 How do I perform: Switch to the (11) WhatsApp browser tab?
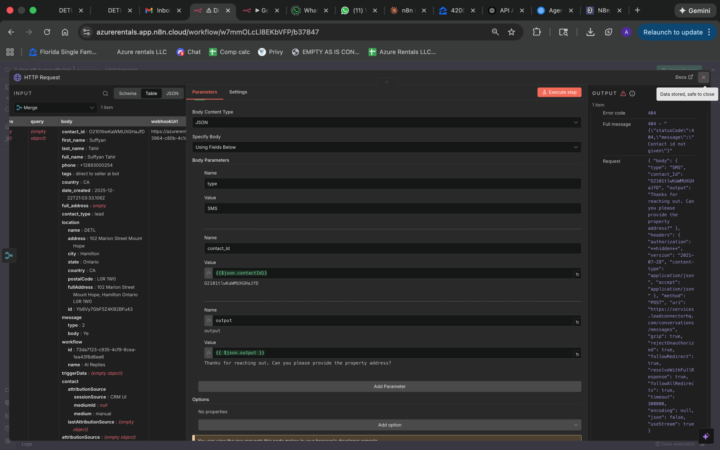click(x=359, y=10)
